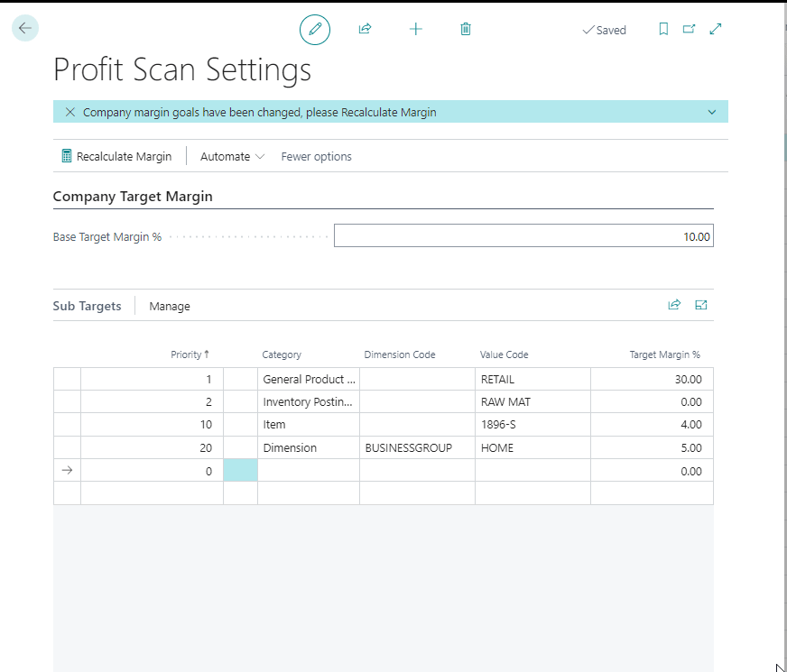Click the expand to full screen arrows
The height and width of the screenshot is (672, 787).
point(716,29)
